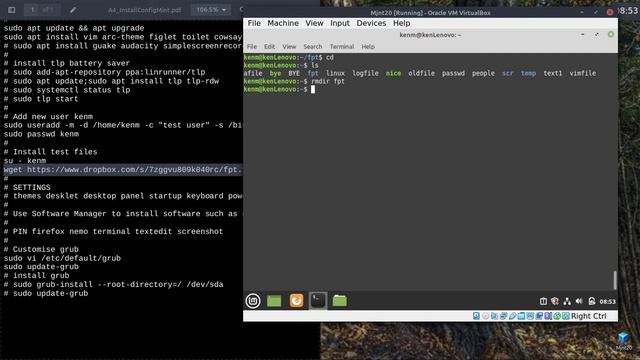
Task: Click VirtualBox shared folders status icon
Action: (521, 316)
